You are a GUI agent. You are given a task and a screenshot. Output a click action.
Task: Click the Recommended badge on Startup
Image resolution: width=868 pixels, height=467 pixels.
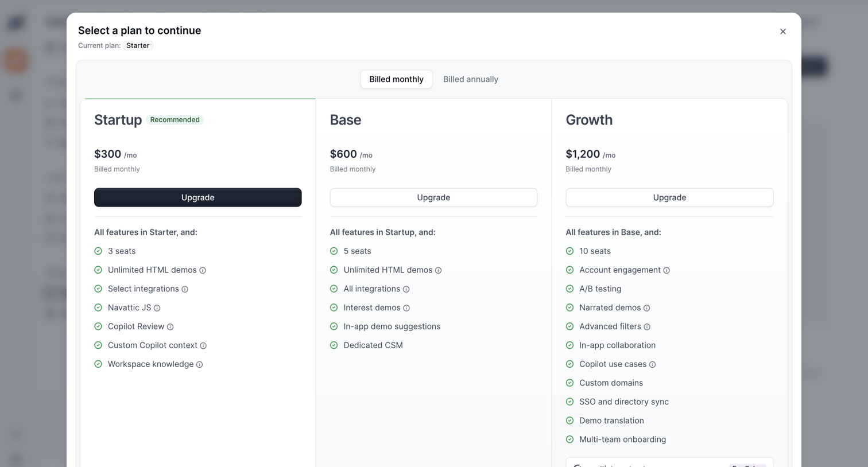pyautogui.click(x=175, y=120)
